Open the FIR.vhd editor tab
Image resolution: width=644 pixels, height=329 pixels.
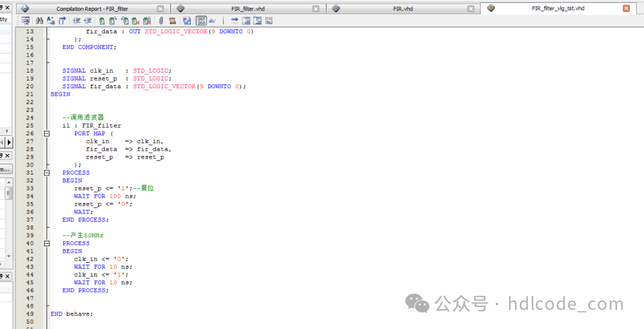tap(403, 8)
